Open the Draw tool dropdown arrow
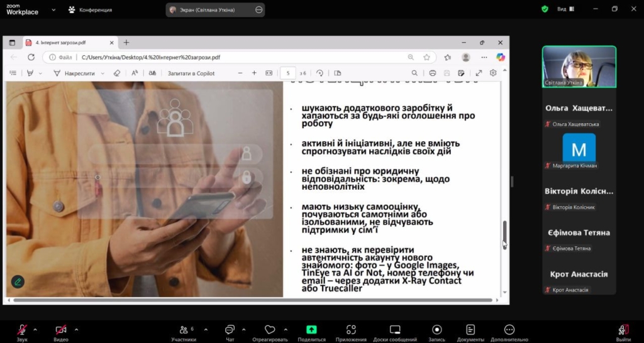This screenshot has height=343, width=644. (x=101, y=73)
